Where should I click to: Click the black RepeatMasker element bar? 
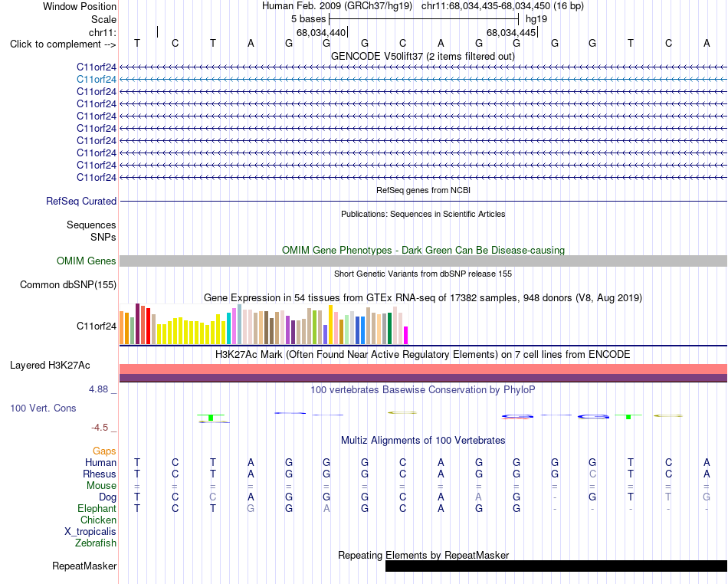pyautogui.click(x=556, y=566)
